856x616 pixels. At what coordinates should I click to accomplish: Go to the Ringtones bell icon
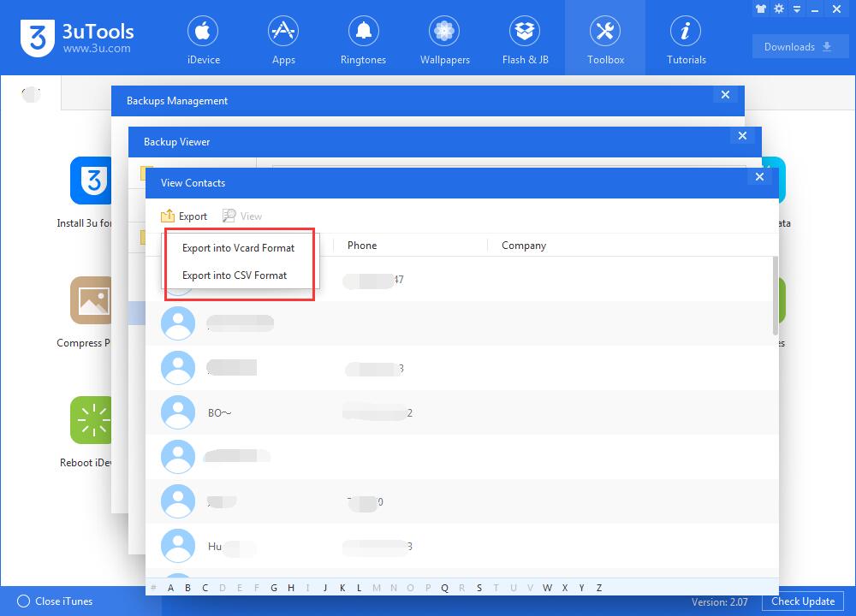(363, 31)
